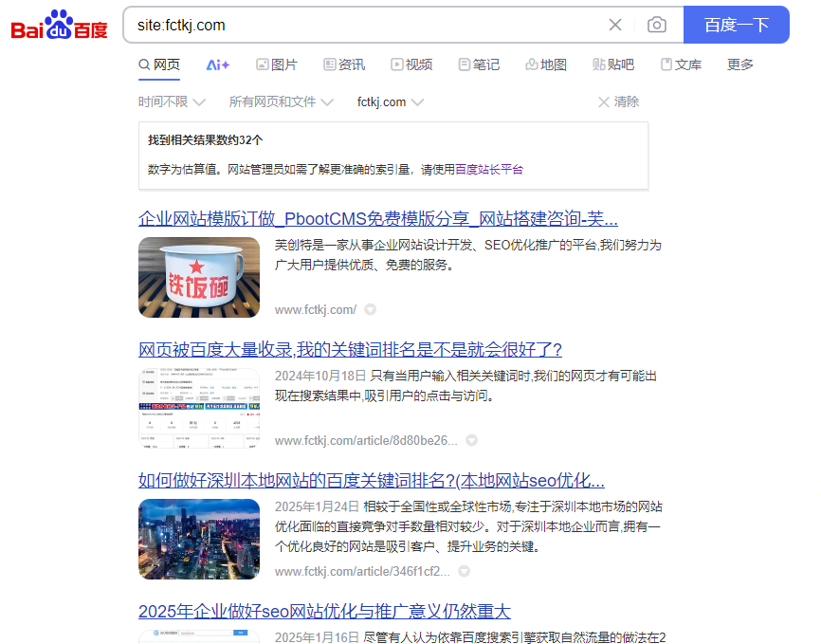Focus the search input containing site:fctkj.com
The image size is (821, 644).
367,25
